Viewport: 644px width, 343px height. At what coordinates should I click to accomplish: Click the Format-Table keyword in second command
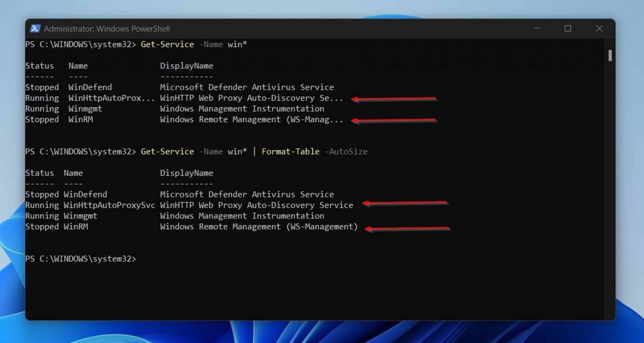point(291,152)
